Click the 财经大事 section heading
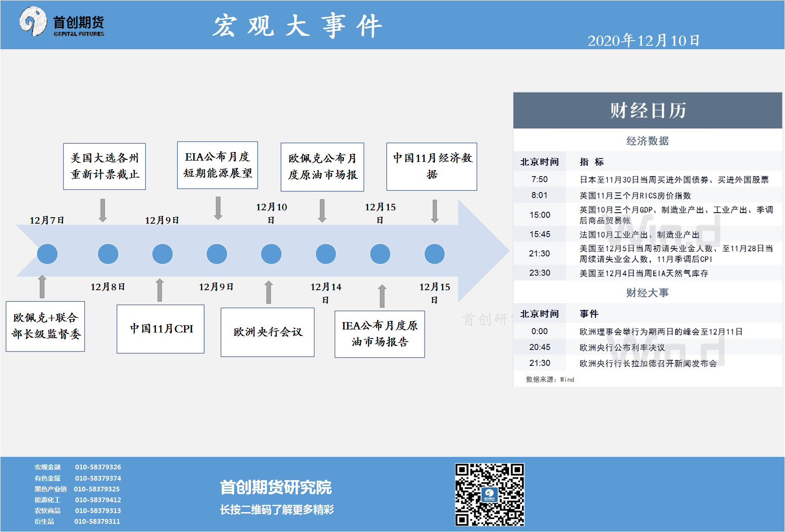The height and width of the screenshot is (532, 785). (x=647, y=293)
